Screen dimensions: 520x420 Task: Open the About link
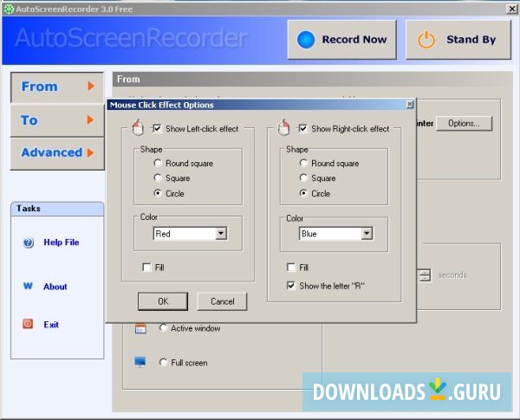[55, 287]
